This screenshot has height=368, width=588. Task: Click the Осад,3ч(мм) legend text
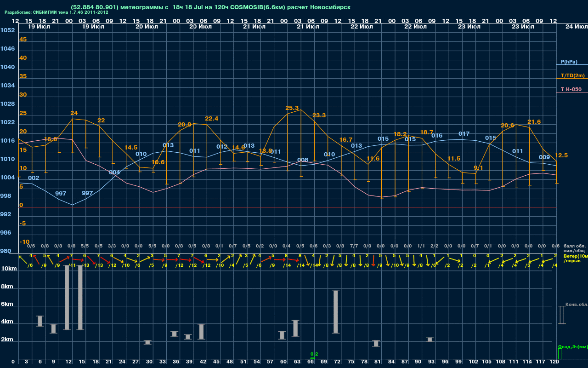(x=572, y=346)
